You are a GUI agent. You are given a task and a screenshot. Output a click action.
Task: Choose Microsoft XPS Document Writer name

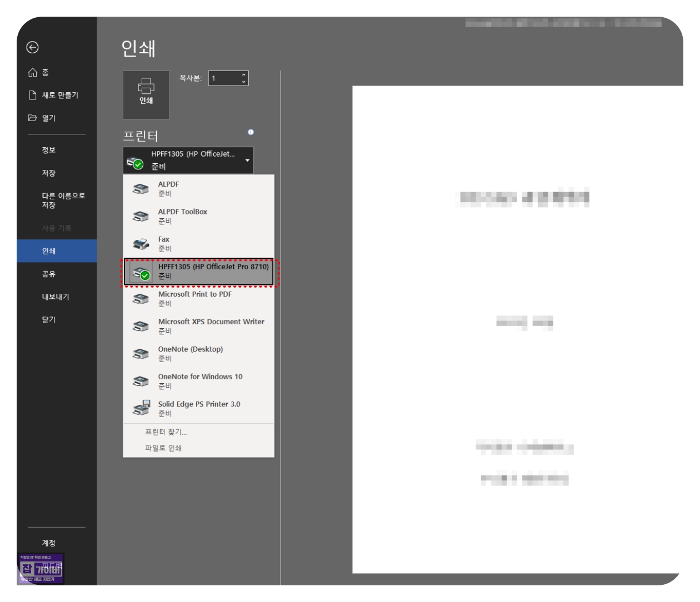pos(211,322)
